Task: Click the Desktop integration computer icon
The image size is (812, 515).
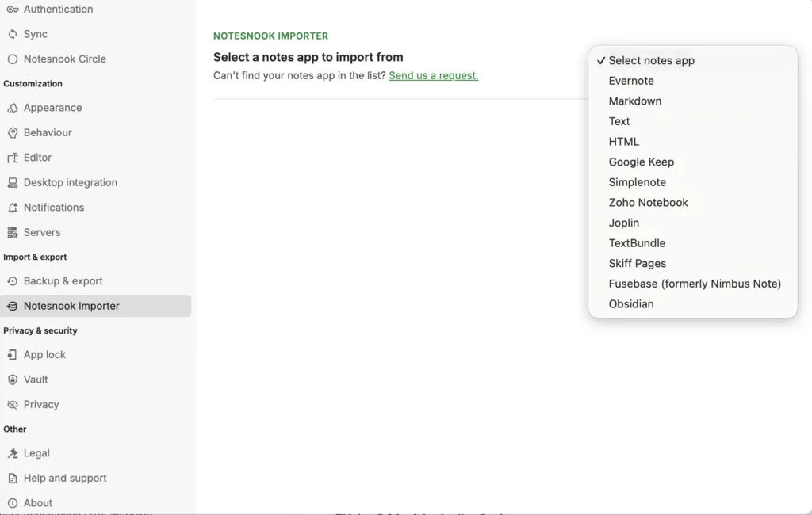Action: pos(13,183)
